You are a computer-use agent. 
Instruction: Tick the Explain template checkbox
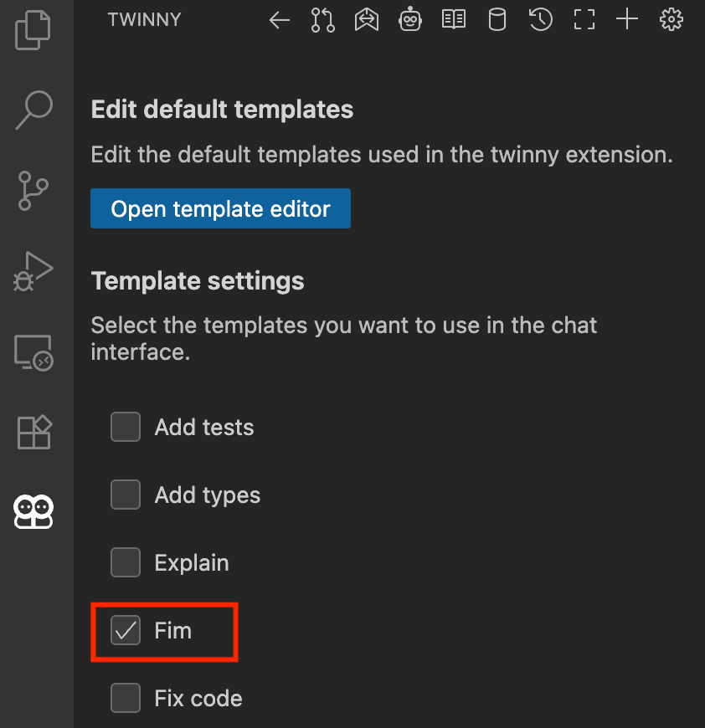point(126,562)
